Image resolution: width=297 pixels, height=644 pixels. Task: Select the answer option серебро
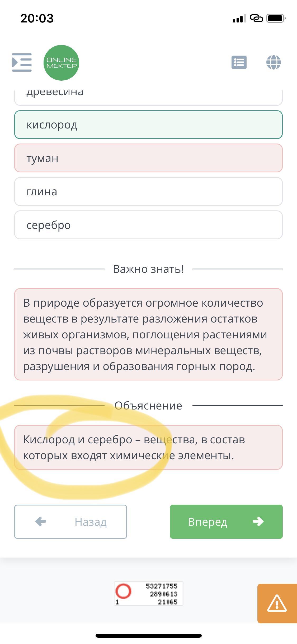tap(148, 225)
